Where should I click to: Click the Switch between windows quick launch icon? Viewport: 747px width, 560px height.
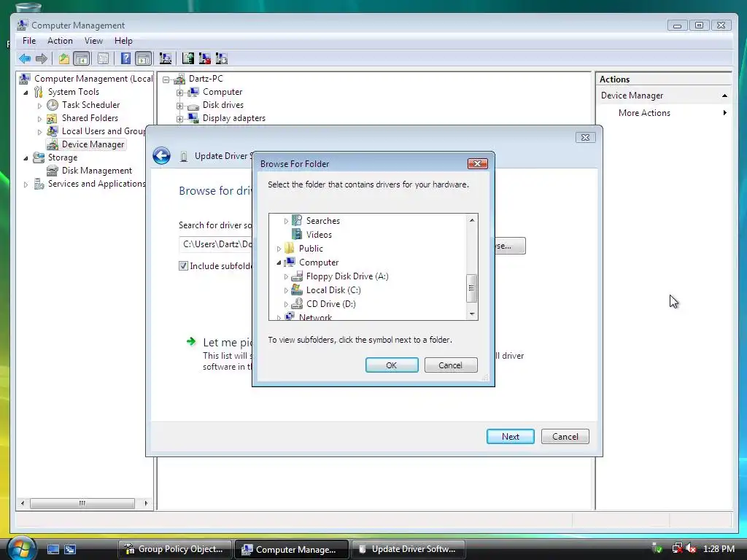tap(70, 549)
